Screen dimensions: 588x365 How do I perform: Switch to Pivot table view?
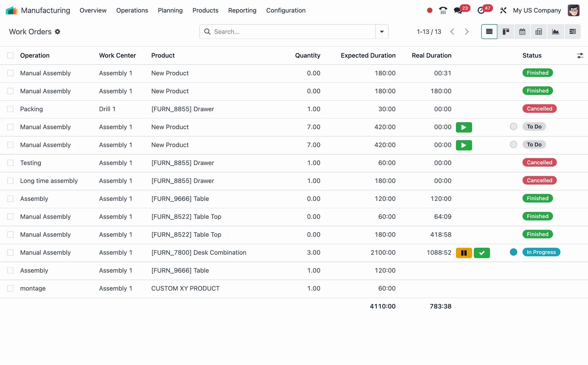pos(539,32)
